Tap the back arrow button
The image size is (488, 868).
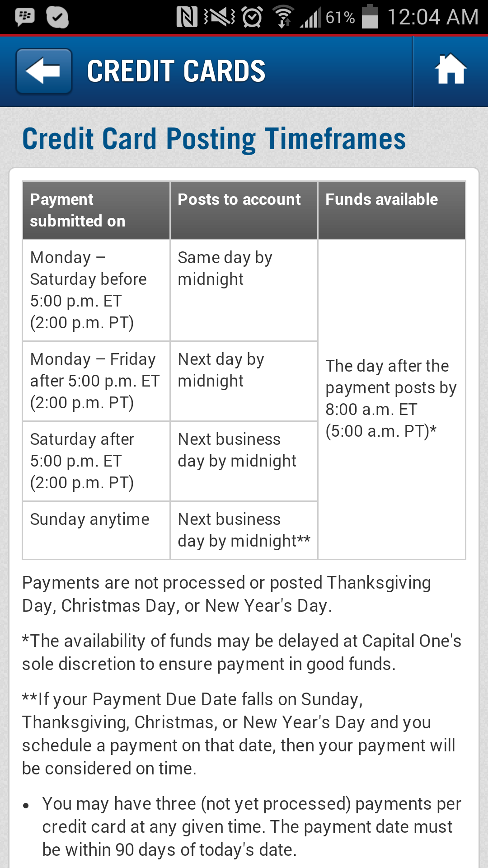coord(44,71)
